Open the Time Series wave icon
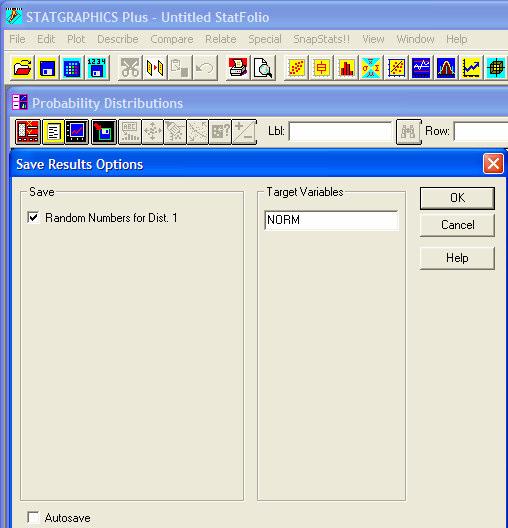This screenshot has width=508, height=528. pyautogui.click(x=421, y=68)
